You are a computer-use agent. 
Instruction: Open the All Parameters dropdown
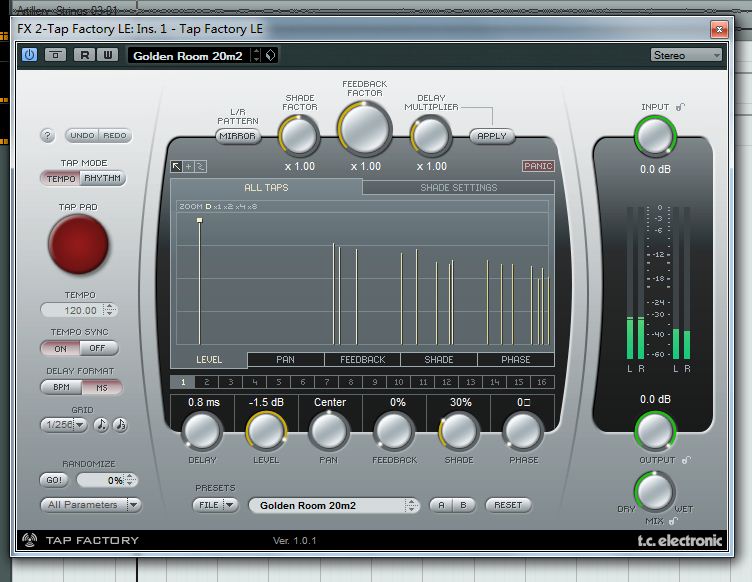[91, 505]
